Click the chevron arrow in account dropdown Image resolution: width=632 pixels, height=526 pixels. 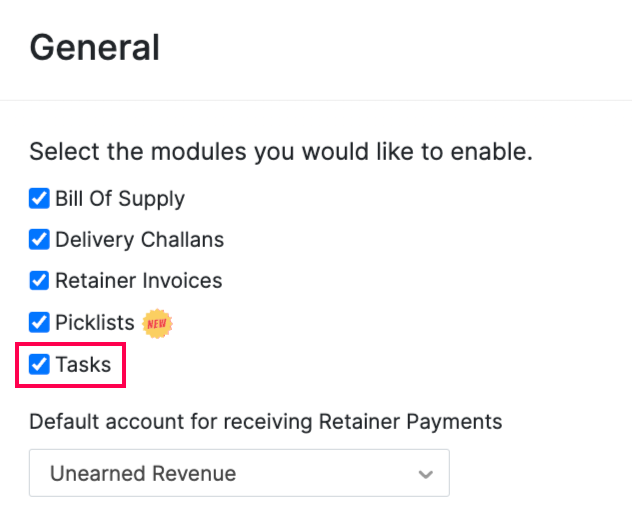point(426,474)
